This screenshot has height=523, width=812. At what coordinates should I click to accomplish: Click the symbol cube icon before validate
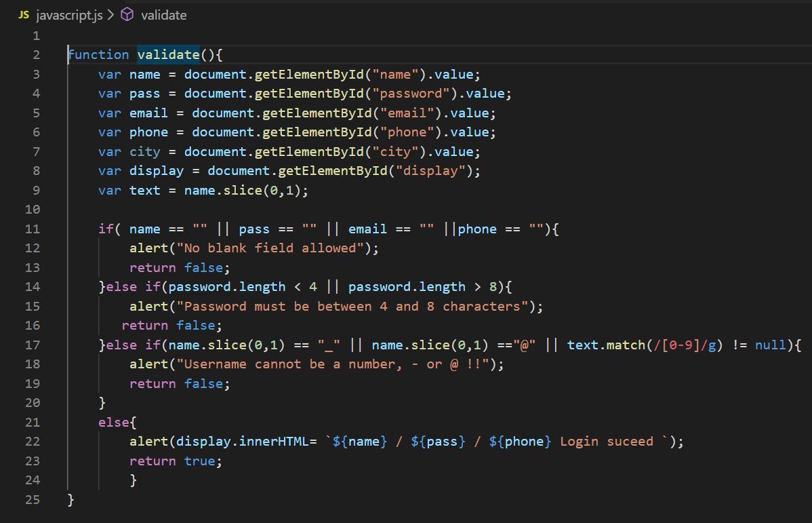128,14
